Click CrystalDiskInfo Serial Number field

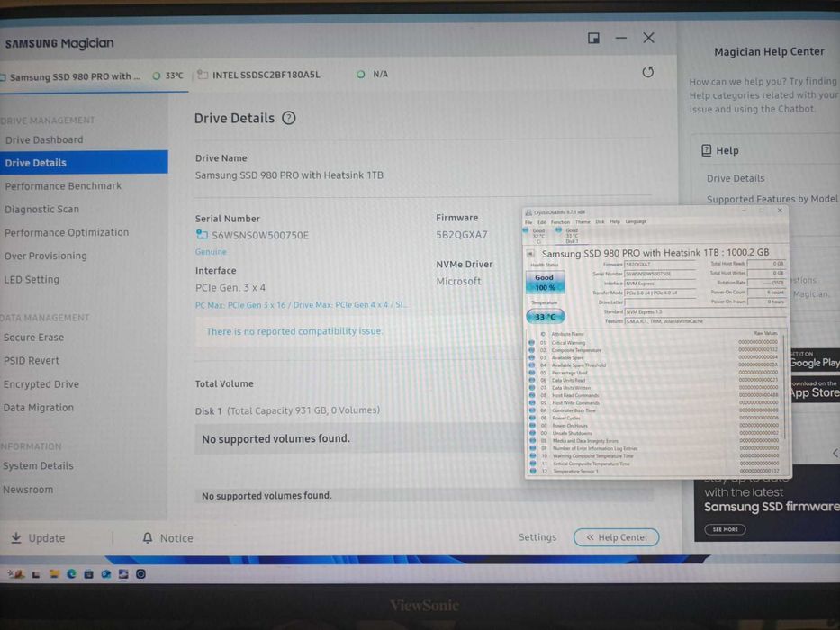[660, 274]
